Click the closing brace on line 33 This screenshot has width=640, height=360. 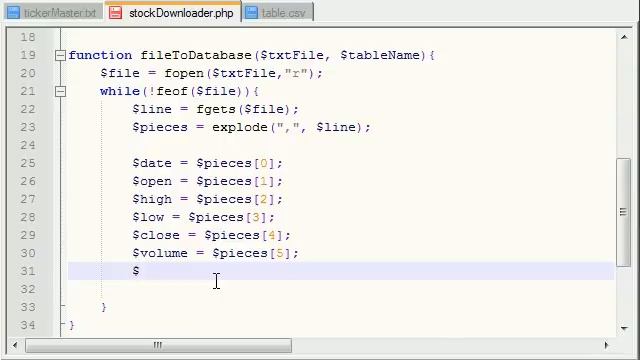click(x=104, y=307)
